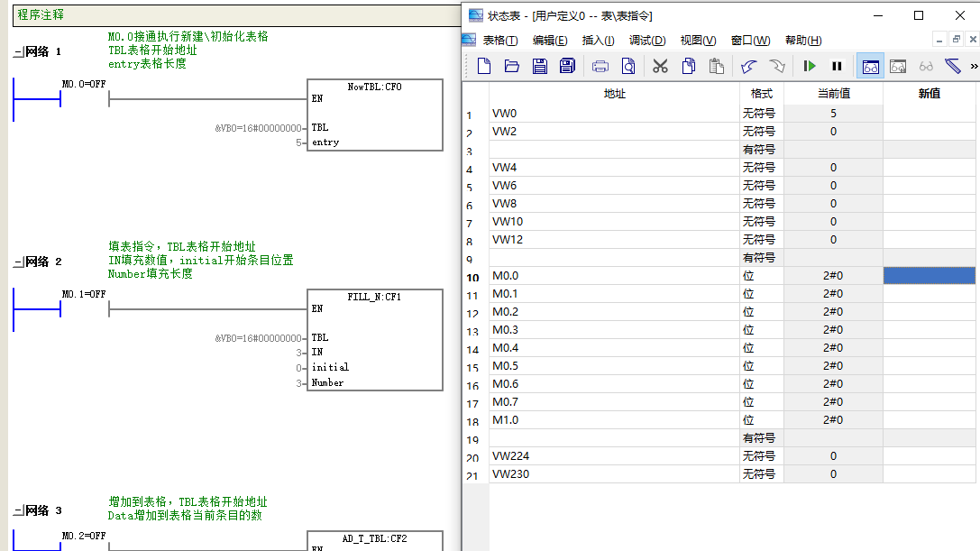The width and height of the screenshot is (980, 551).
Task: Open the 插入(I) menu
Action: (598, 41)
